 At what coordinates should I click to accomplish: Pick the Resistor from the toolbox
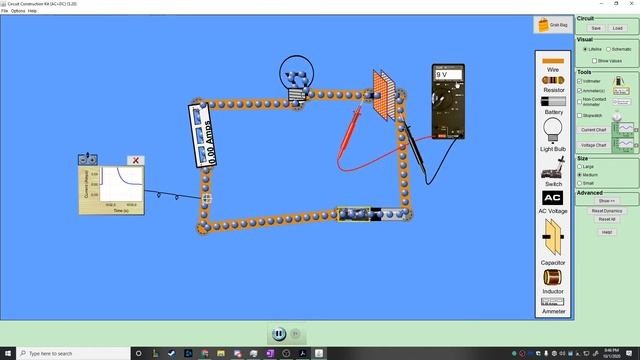click(x=553, y=80)
